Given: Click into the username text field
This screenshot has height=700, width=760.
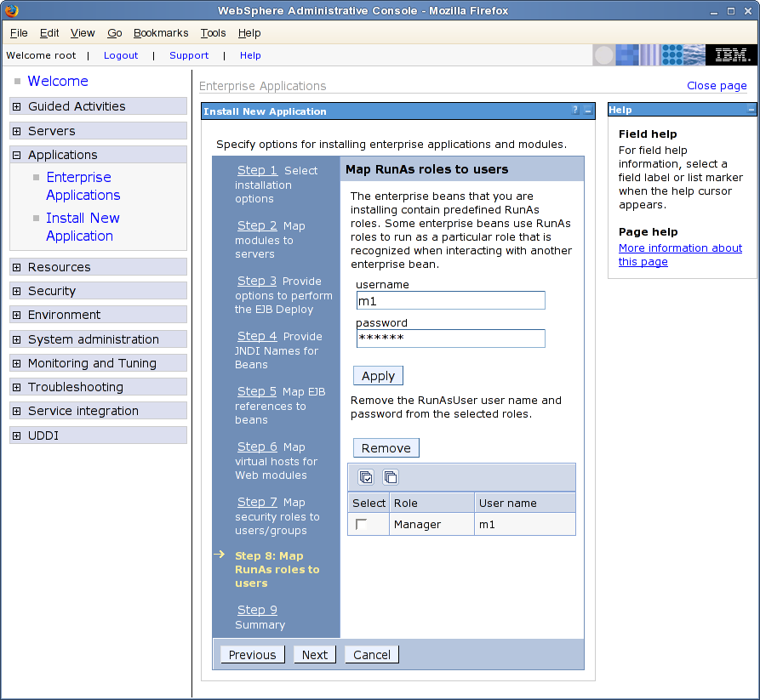Looking at the screenshot, I should coord(450,300).
